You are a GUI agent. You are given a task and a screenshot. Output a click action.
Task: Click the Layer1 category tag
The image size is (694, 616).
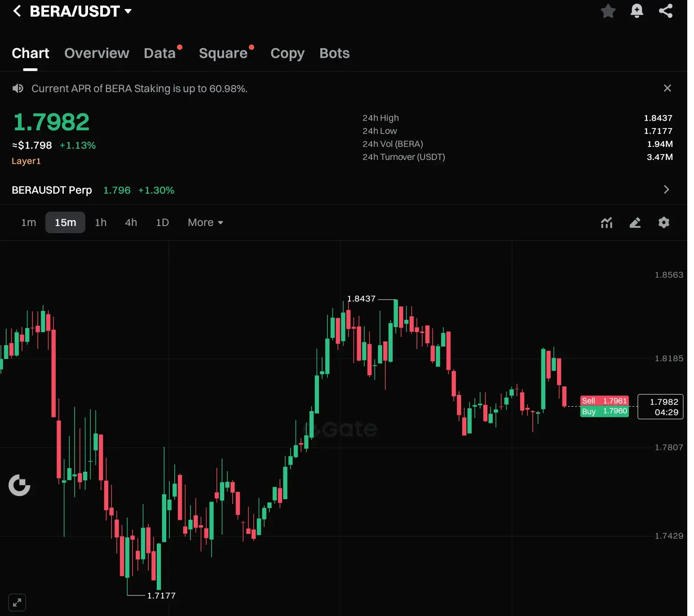26,161
